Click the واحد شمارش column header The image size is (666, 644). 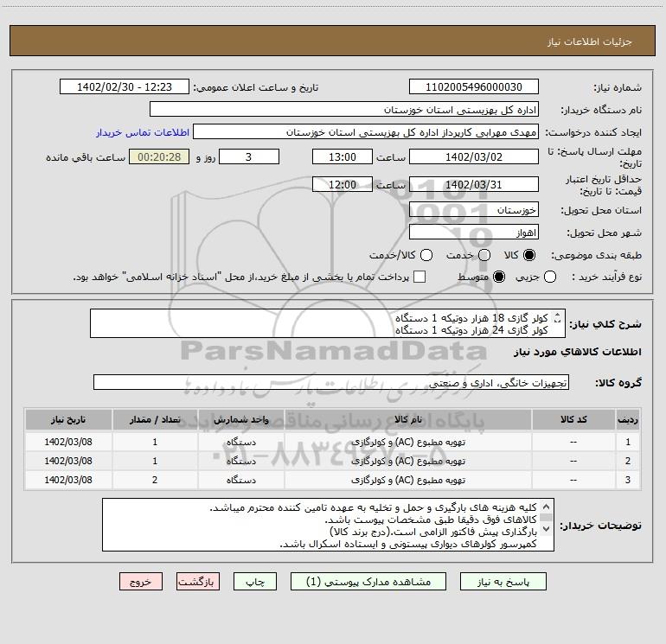click(x=240, y=419)
